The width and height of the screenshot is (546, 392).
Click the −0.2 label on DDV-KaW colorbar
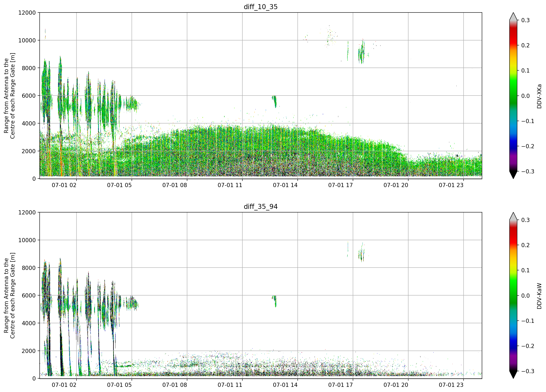527,346
